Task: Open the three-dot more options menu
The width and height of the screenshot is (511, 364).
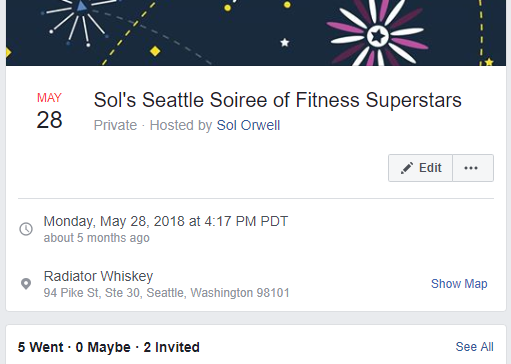Action: pos(473,168)
